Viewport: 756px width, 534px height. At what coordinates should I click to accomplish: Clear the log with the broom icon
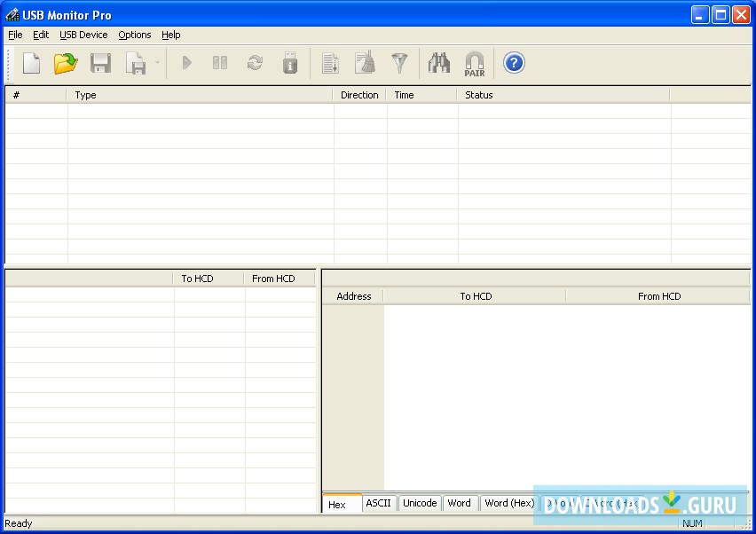tap(365, 62)
